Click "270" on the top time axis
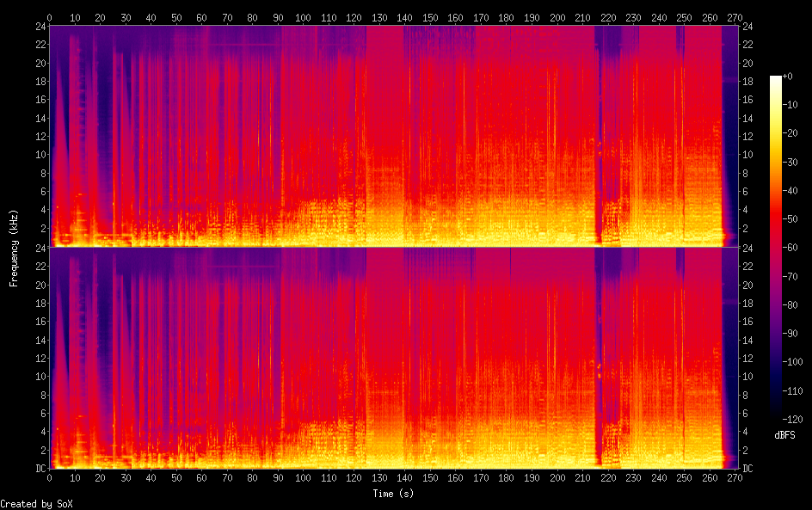The width and height of the screenshot is (812, 510). tap(735, 17)
